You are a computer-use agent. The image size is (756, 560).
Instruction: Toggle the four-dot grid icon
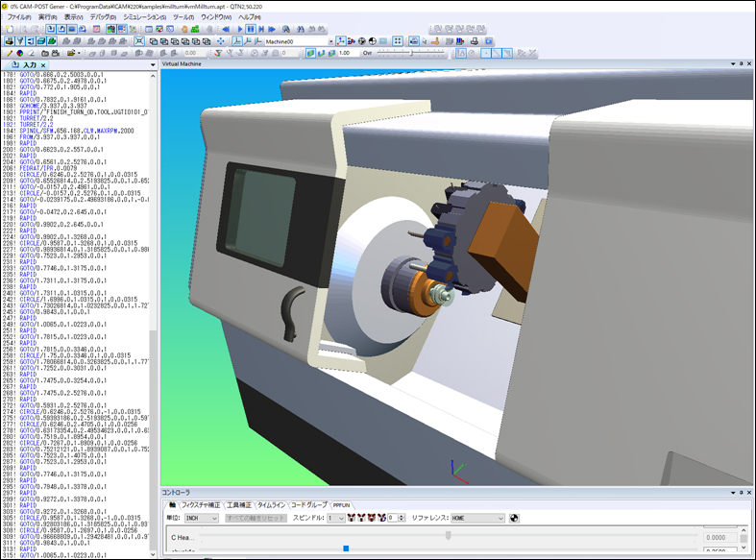398,41
